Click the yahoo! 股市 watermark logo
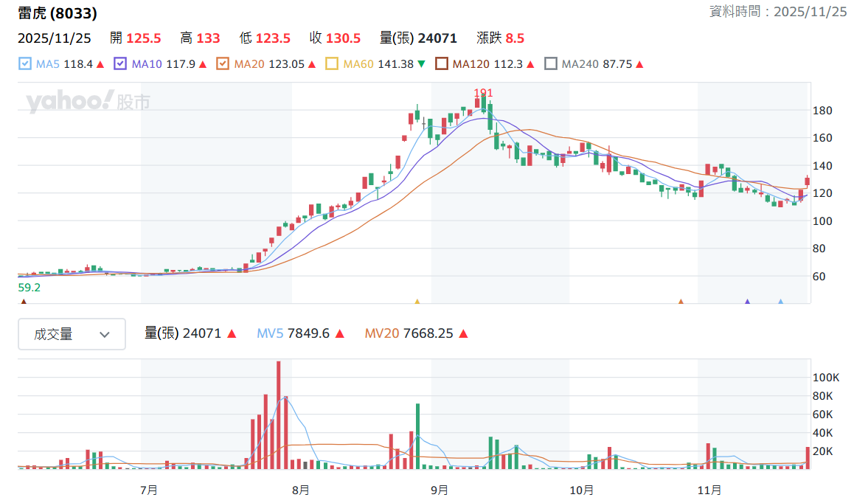Viewport: 868px width, 503px height. (x=88, y=101)
